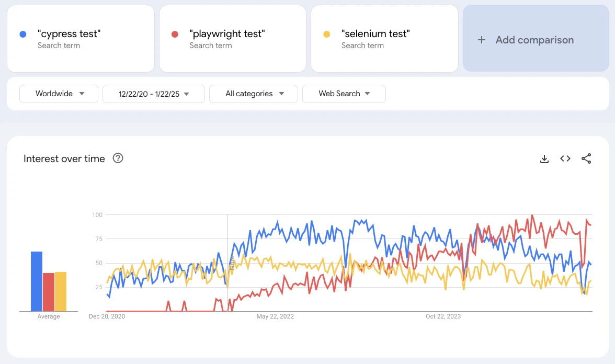This screenshot has width=615, height=364.
Task: Open help icon beside Interest over time
Action: click(118, 158)
